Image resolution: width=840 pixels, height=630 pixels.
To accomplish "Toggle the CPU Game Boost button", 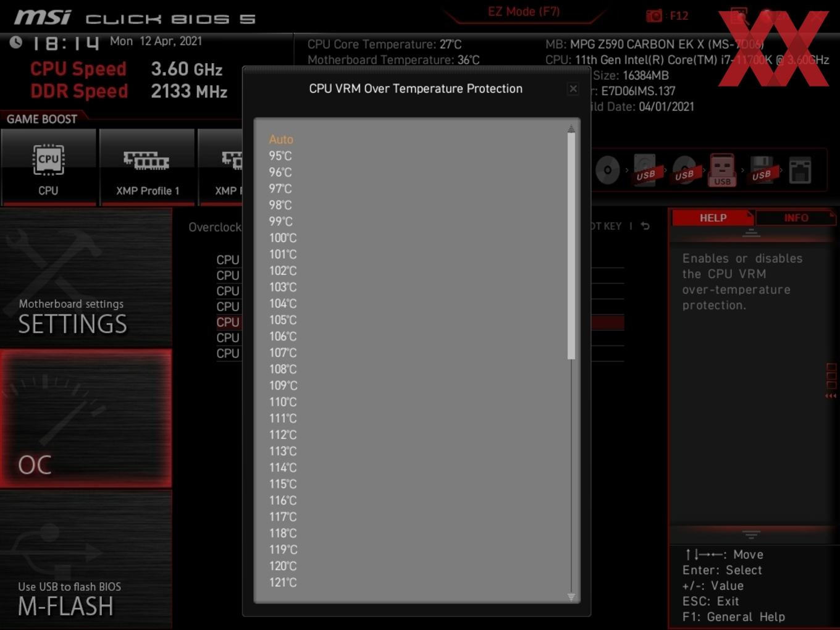I will tap(48, 167).
